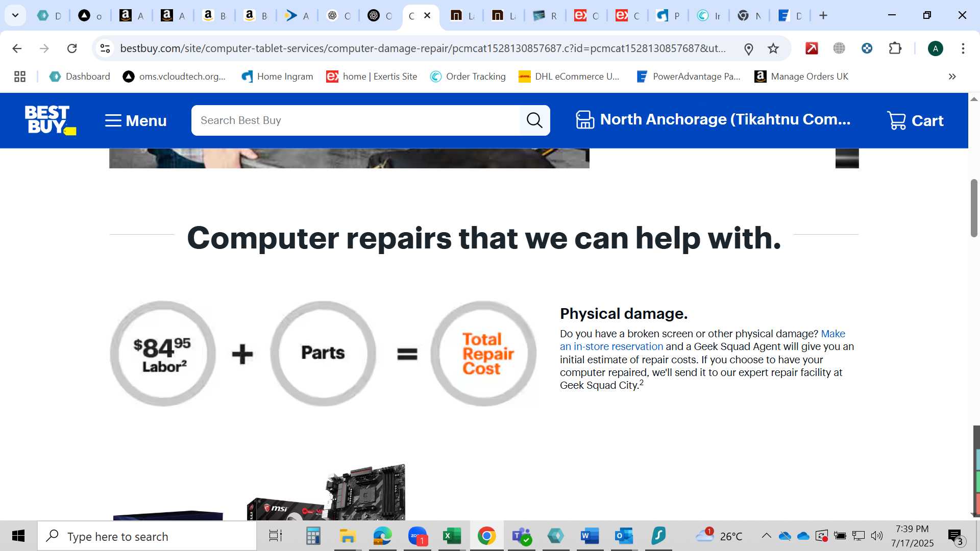Viewport: 980px width, 551px height.
Task: Click the red arrow extension icon
Action: tap(812, 48)
